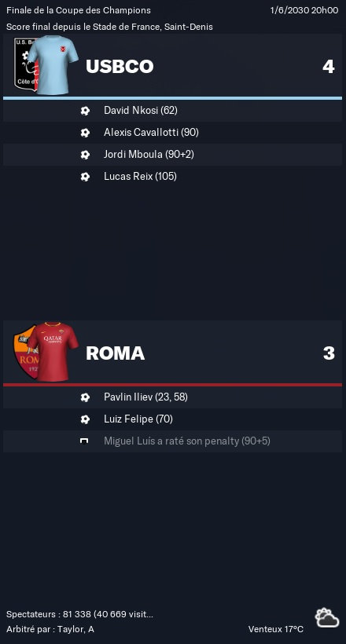
Task: Click the cloudy weather icon
Action: click(x=327, y=618)
